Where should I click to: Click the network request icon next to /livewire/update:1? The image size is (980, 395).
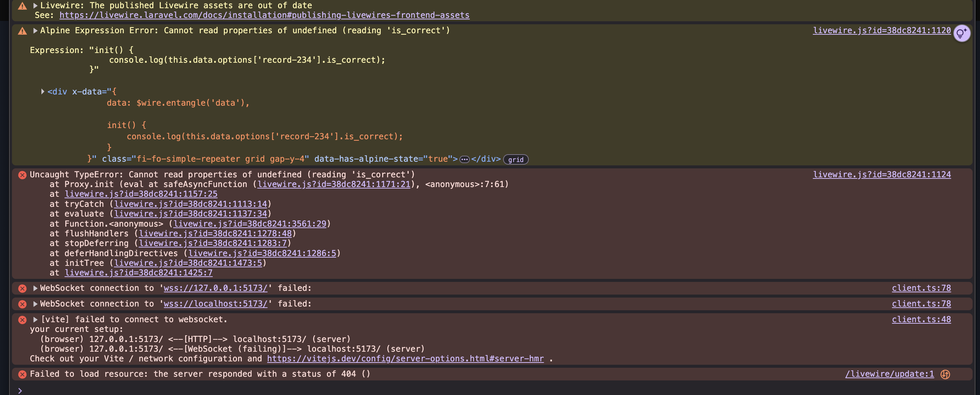(945, 374)
